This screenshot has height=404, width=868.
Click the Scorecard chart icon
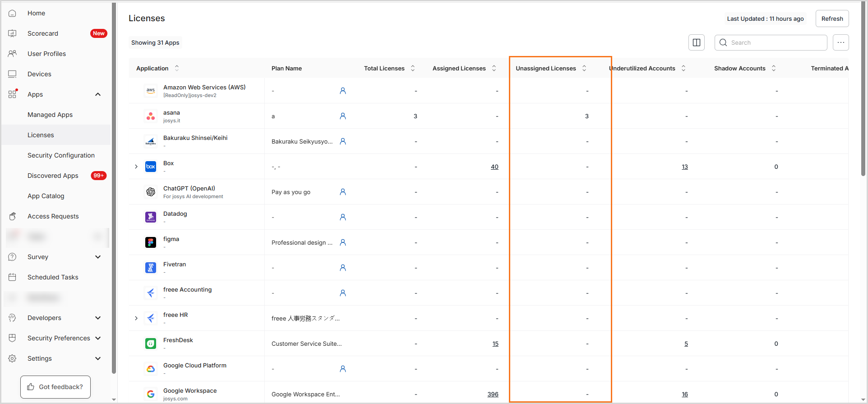[12, 33]
